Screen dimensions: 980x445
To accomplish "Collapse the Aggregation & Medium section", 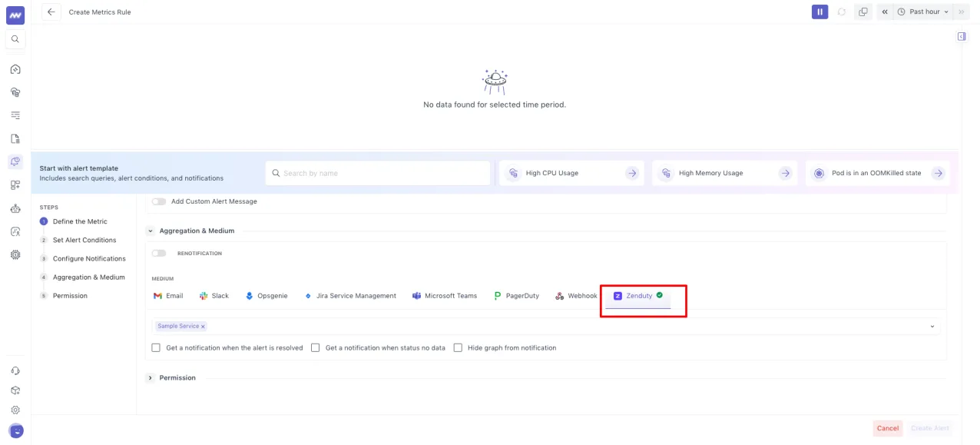I will (150, 231).
